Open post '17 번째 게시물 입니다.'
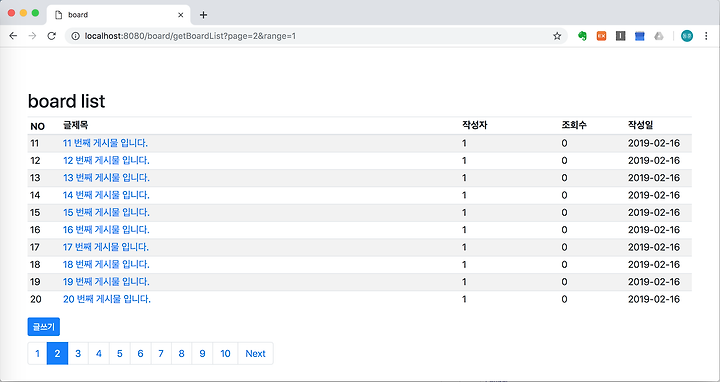 [106, 247]
